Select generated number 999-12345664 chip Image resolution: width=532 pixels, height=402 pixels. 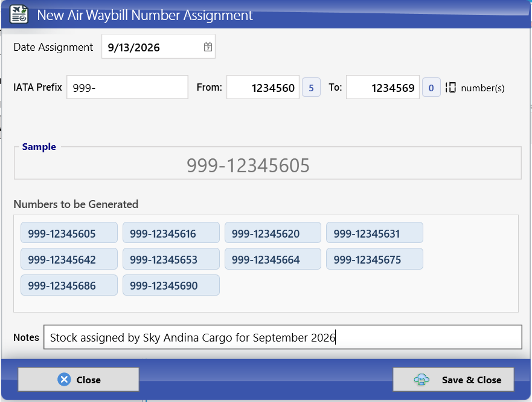273,259
